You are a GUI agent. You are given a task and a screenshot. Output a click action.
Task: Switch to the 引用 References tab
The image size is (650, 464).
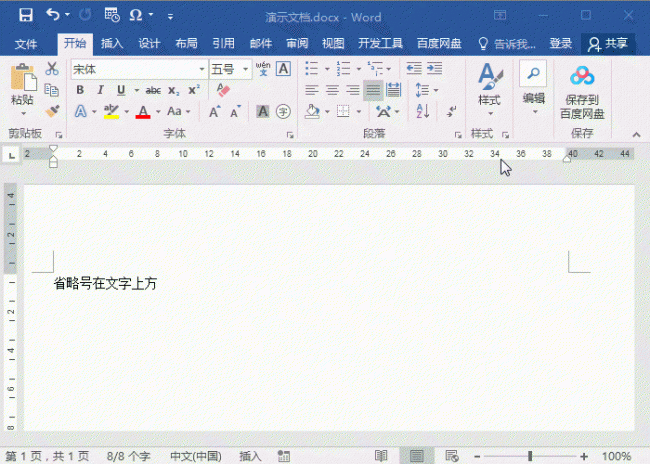click(x=223, y=43)
